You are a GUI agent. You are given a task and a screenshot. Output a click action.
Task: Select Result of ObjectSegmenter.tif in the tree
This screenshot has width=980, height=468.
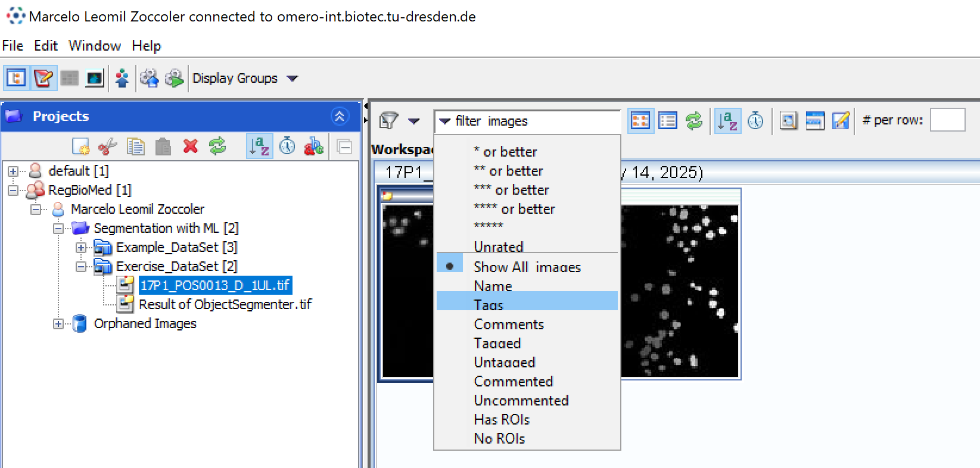225,304
